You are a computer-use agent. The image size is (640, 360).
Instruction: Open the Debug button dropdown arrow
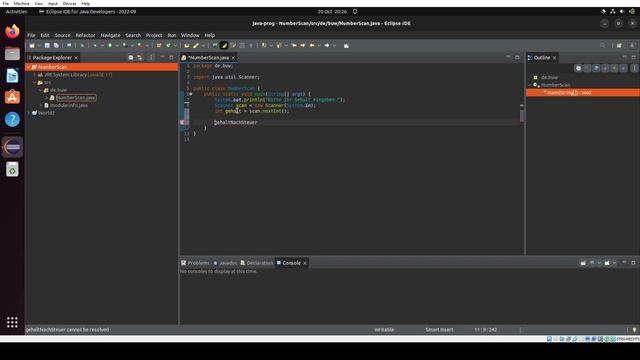[102, 46]
